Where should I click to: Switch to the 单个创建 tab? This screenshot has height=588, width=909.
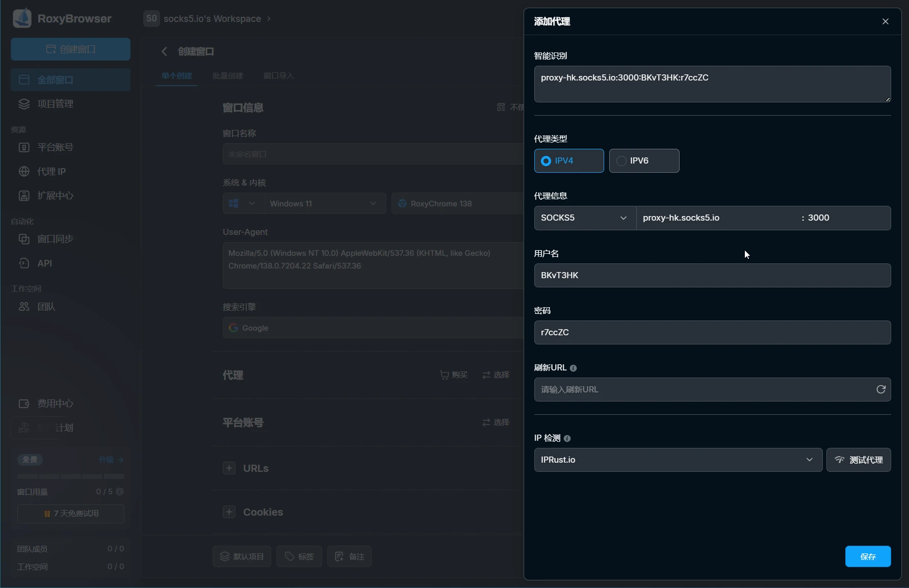[x=177, y=76]
